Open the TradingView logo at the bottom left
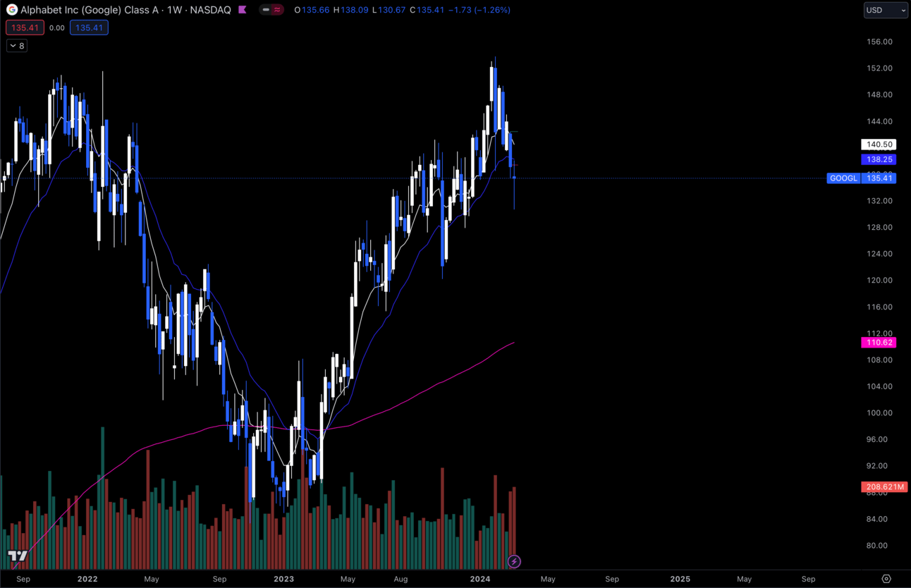 [18, 556]
